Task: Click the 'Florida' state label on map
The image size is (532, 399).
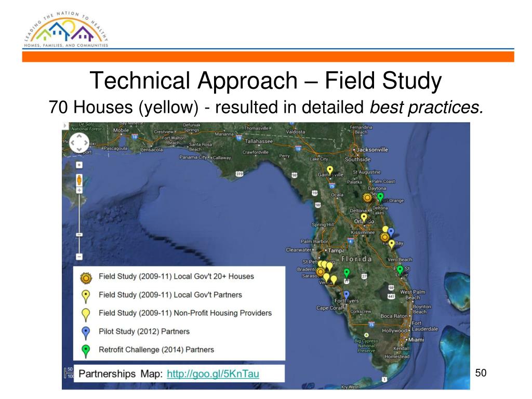Action: pyautogui.click(x=356, y=259)
